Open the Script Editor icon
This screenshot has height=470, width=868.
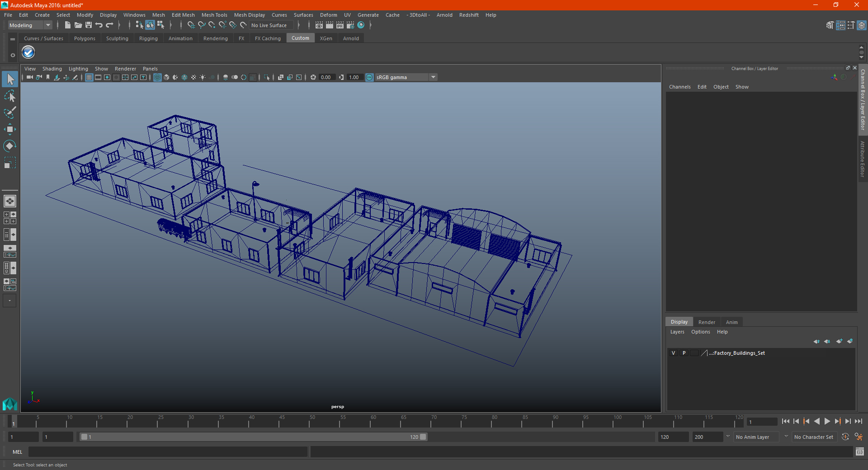(860, 451)
